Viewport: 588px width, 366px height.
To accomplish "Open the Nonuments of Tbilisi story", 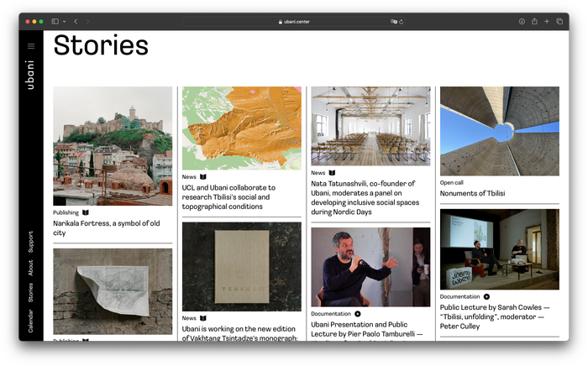I will (472, 193).
